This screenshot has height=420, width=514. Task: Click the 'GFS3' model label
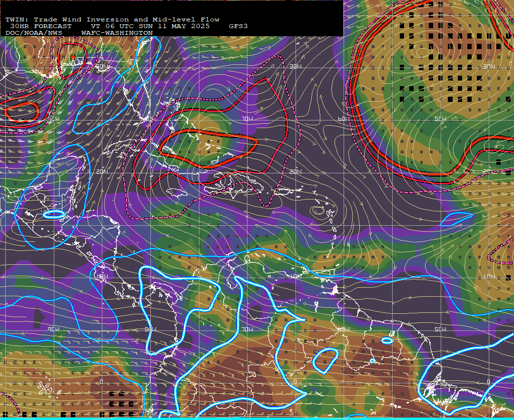238,26
